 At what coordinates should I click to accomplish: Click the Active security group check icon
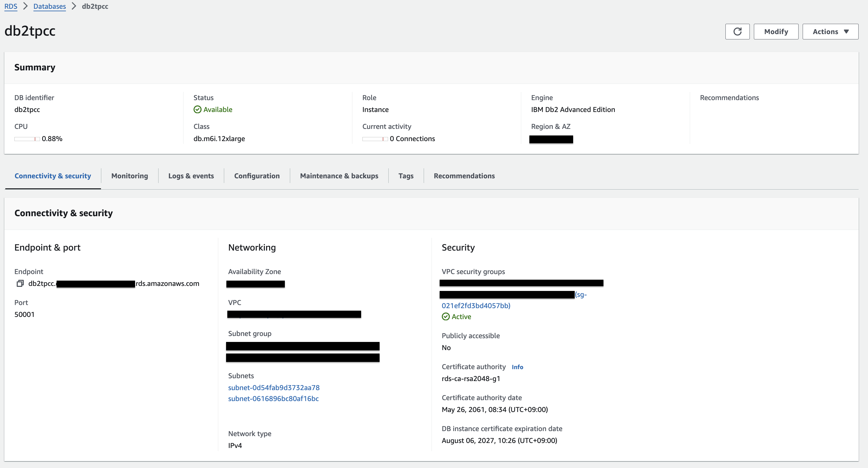point(446,317)
